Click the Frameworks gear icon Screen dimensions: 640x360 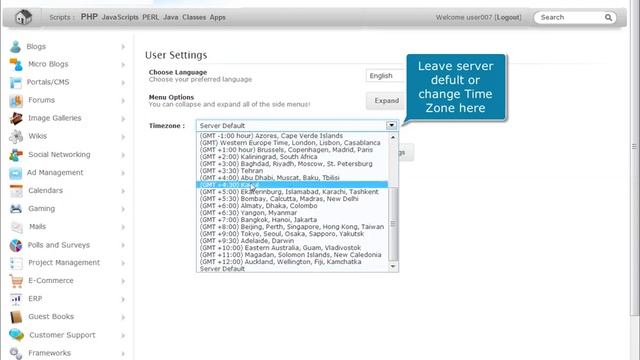(x=16, y=353)
